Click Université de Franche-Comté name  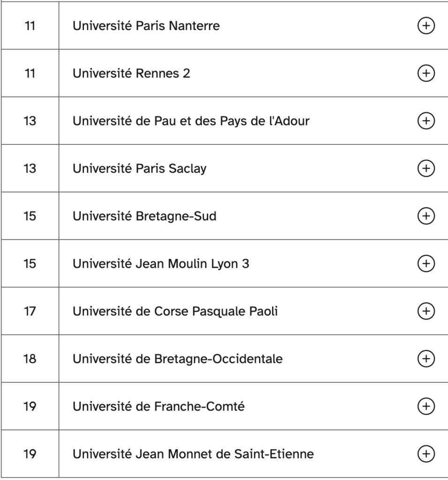pyautogui.click(x=159, y=406)
